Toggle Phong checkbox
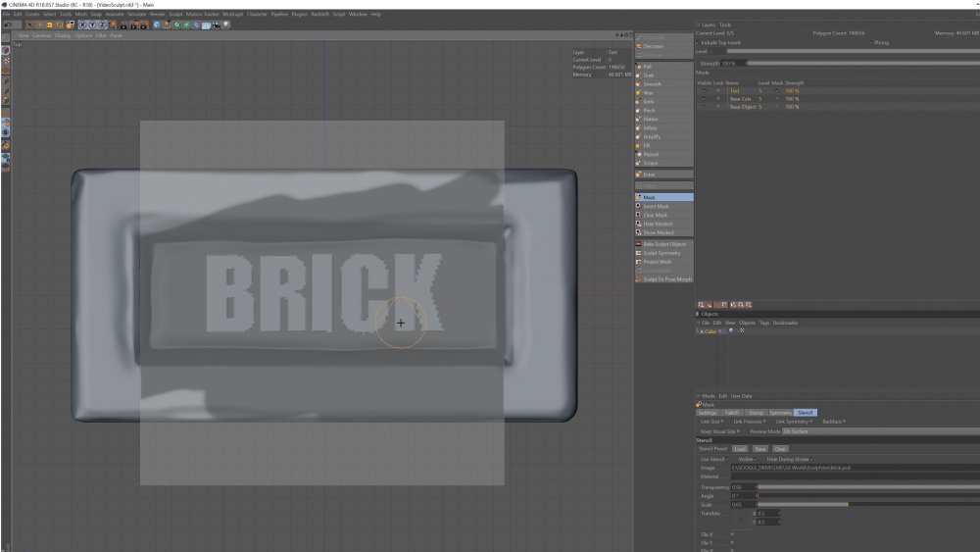 pyautogui.click(x=871, y=42)
